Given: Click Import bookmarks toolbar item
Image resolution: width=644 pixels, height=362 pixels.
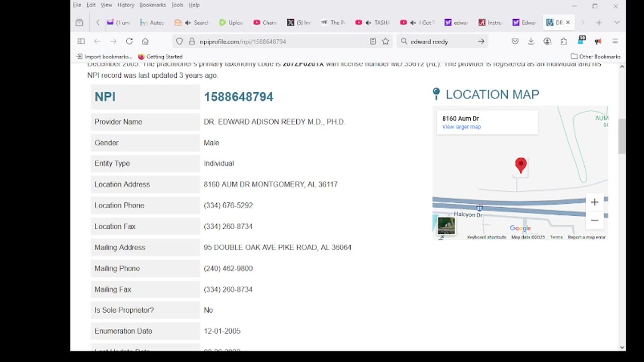Looking at the screenshot, I should pyautogui.click(x=105, y=56).
